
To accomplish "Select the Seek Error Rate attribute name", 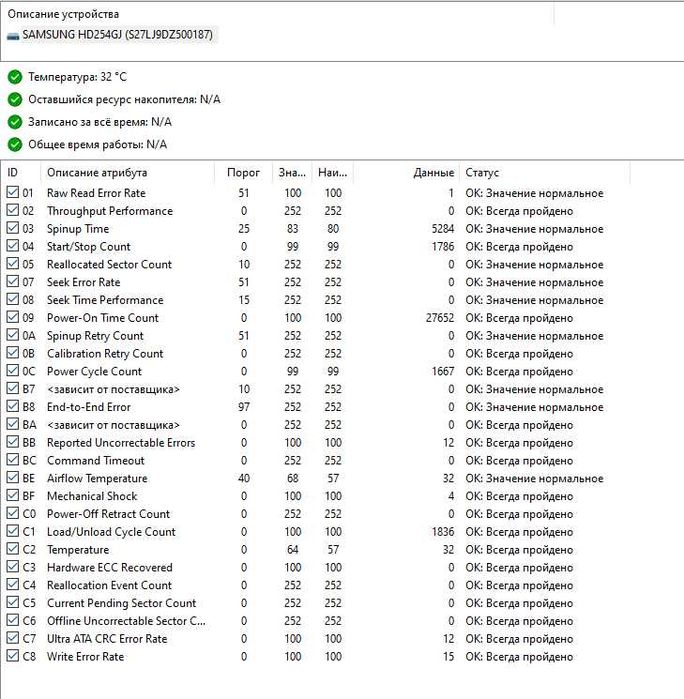I will pos(83,282).
